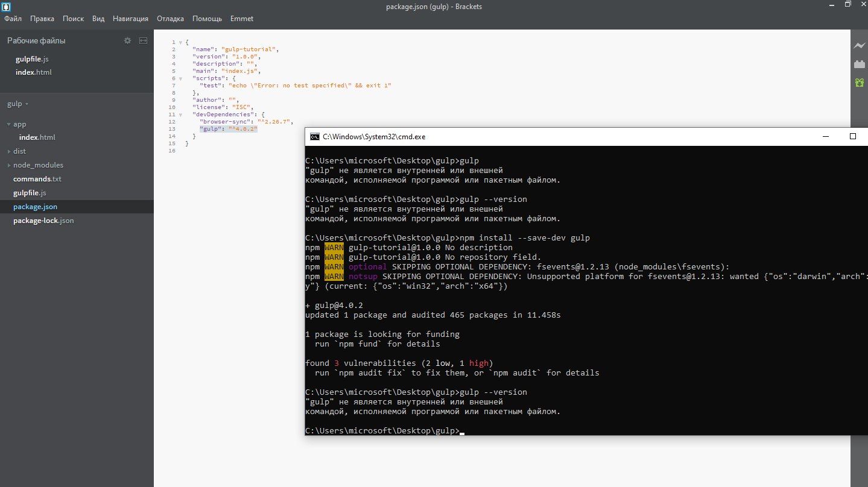This screenshot has width=868, height=487.
Task: Maximize the cmd.exe window
Action: [853, 137]
